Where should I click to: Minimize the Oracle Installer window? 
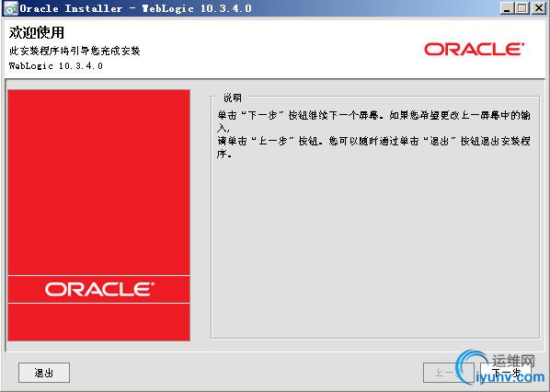507,8
